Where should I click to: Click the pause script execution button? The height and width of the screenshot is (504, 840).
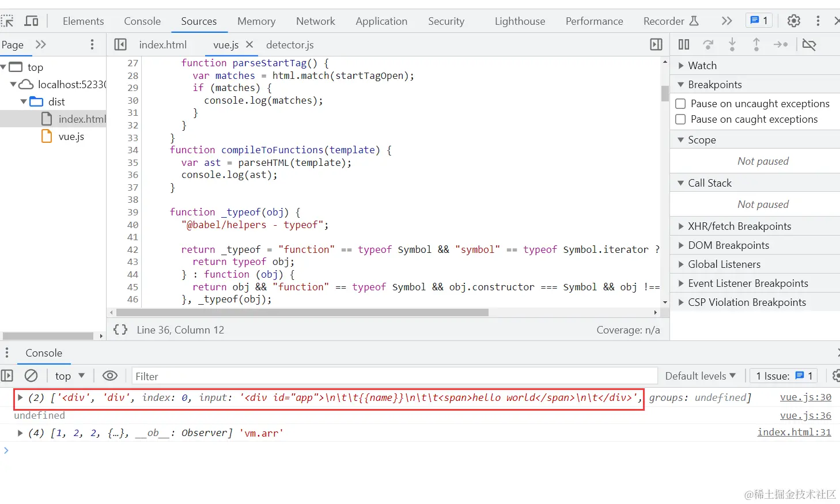coord(684,44)
